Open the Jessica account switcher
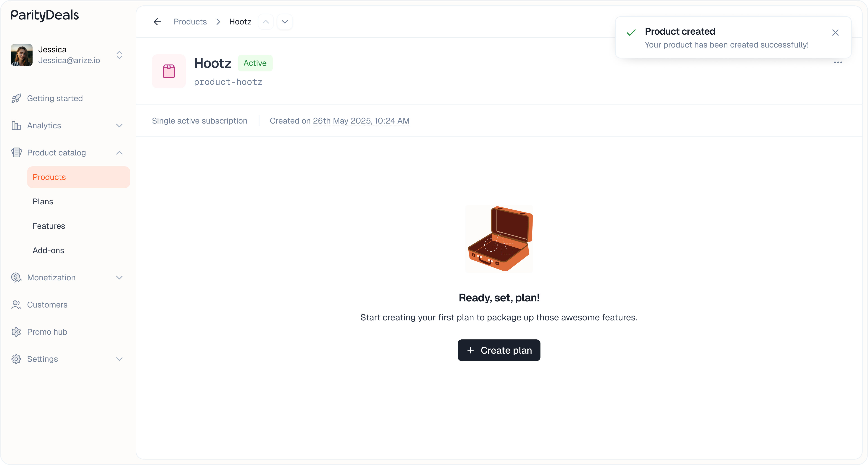 [119, 55]
